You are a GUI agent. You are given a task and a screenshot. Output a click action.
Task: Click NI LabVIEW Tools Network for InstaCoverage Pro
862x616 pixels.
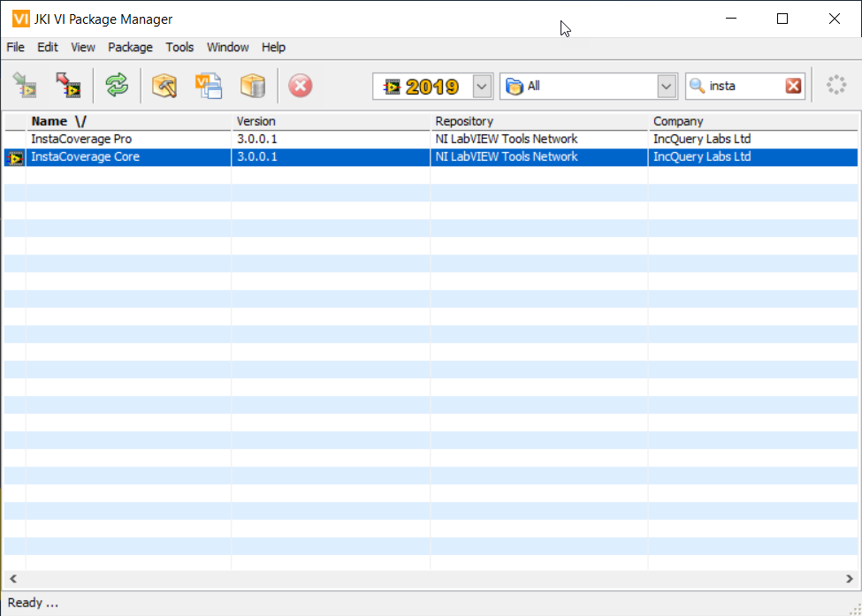tap(507, 139)
